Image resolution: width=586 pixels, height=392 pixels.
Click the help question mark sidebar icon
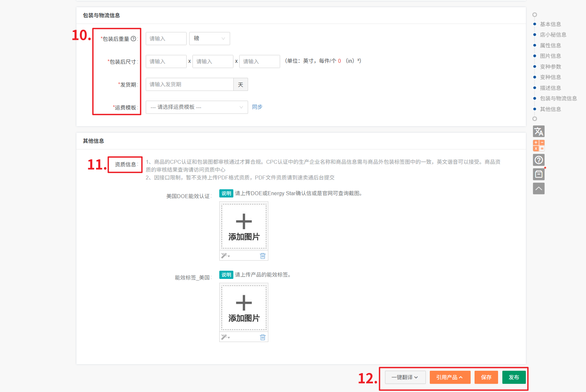click(539, 160)
